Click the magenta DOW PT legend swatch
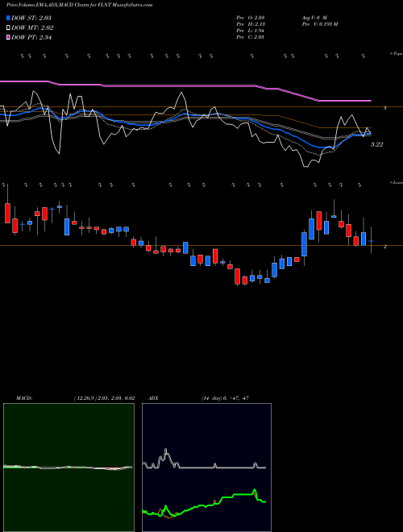 click(8, 37)
